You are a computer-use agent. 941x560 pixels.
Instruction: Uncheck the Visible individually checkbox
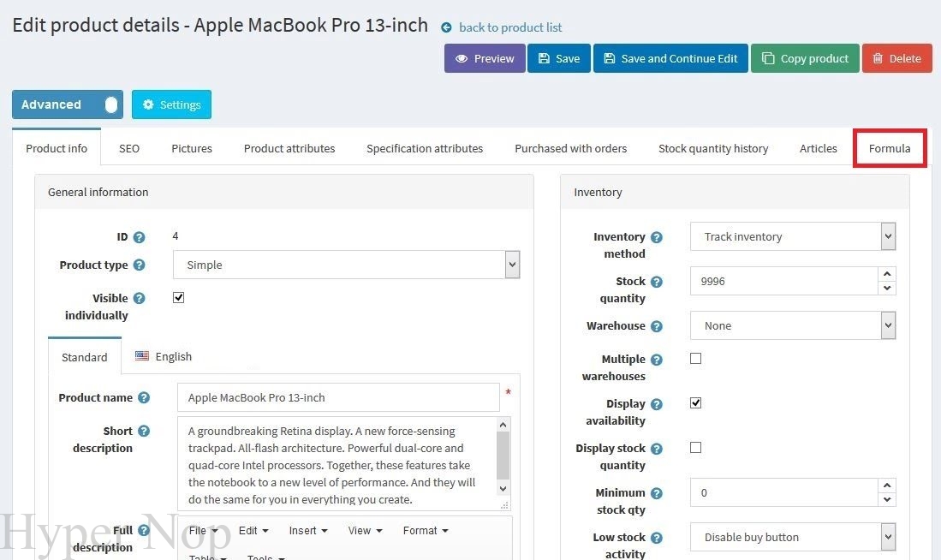(x=178, y=298)
